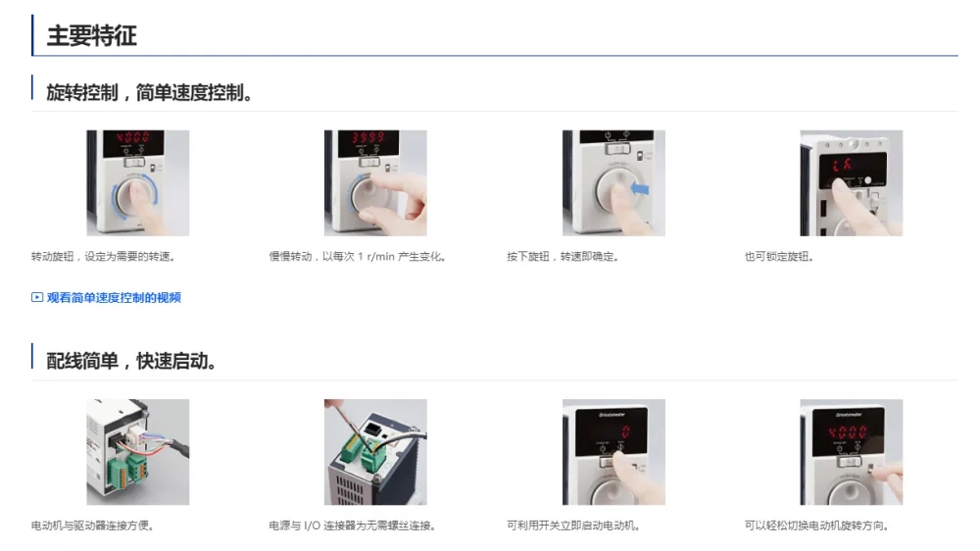Open the rotation direction switch photo
This screenshot has height=551, width=980.
[x=852, y=452]
